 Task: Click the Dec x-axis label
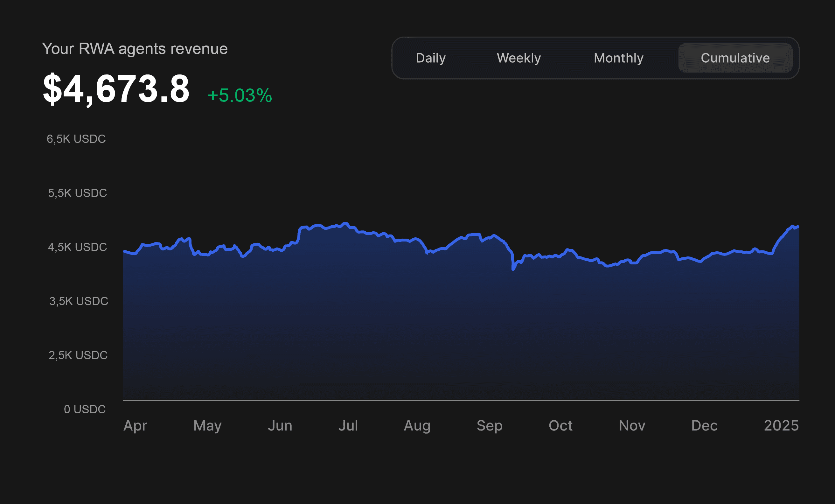[x=704, y=425]
